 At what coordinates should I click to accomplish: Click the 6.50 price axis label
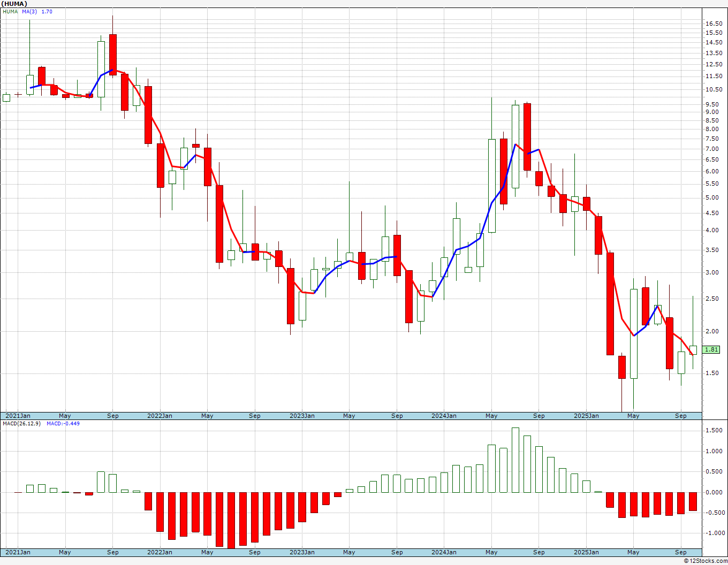pyautogui.click(x=712, y=159)
